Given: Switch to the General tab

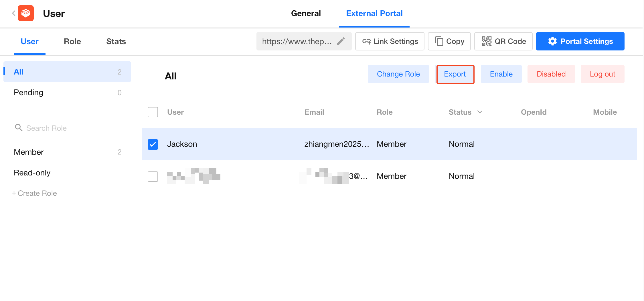Looking at the screenshot, I should [x=306, y=13].
